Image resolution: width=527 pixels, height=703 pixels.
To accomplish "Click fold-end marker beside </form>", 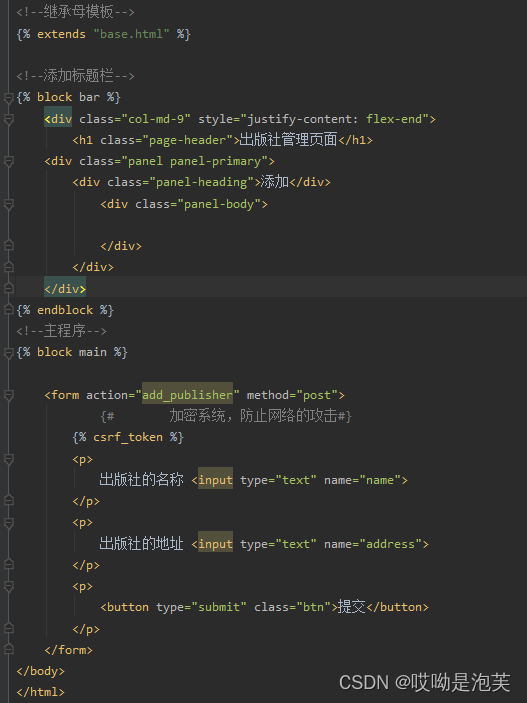I will (x=9, y=650).
